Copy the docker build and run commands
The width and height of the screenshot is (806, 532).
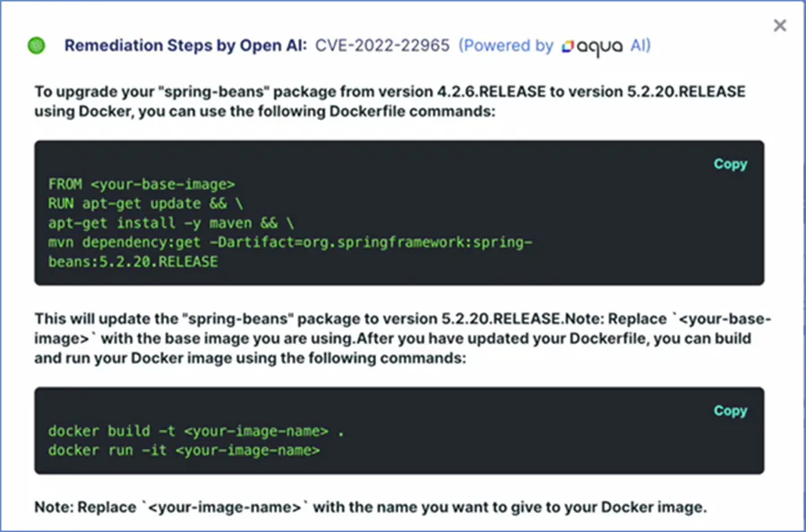point(731,411)
